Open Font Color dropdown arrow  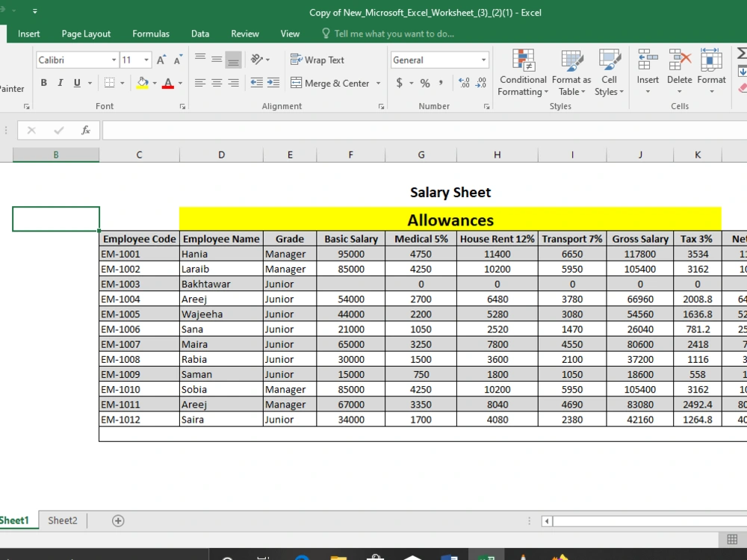tap(181, 83)
